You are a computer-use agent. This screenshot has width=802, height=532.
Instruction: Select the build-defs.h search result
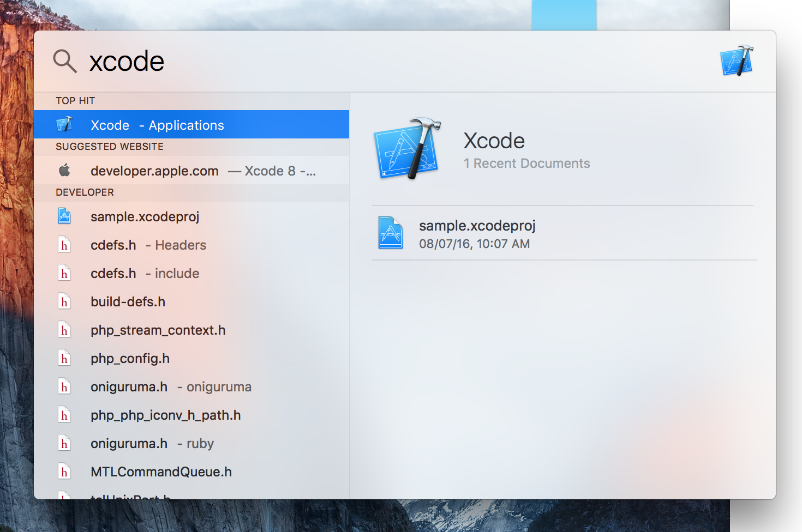[x=128, y=301]
